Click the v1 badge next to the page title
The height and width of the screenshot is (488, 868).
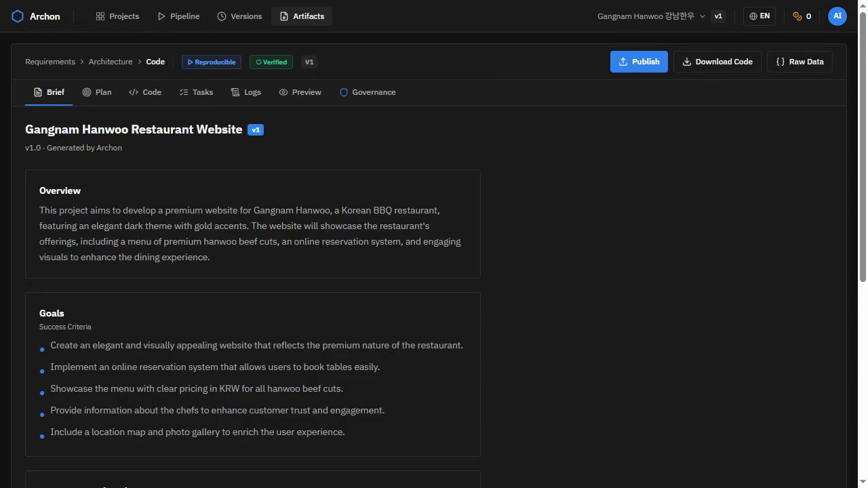[x=256, y=129]
